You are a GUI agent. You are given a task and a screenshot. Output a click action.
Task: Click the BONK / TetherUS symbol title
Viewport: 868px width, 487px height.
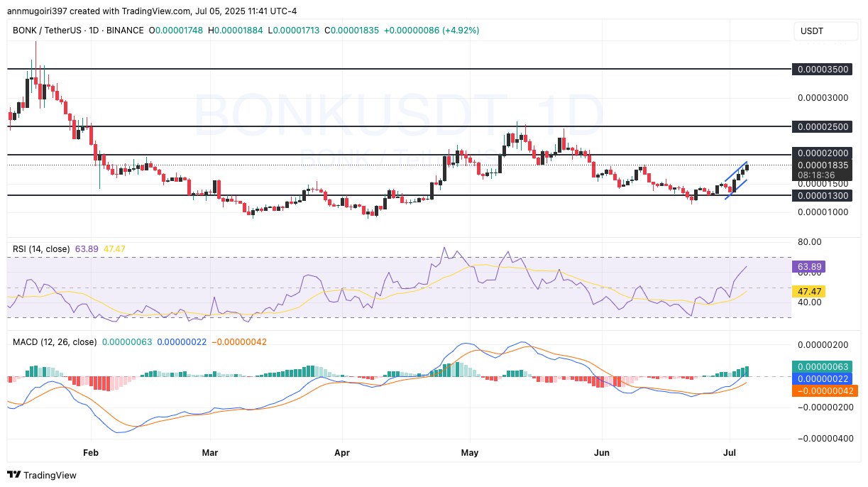point(48,31)
